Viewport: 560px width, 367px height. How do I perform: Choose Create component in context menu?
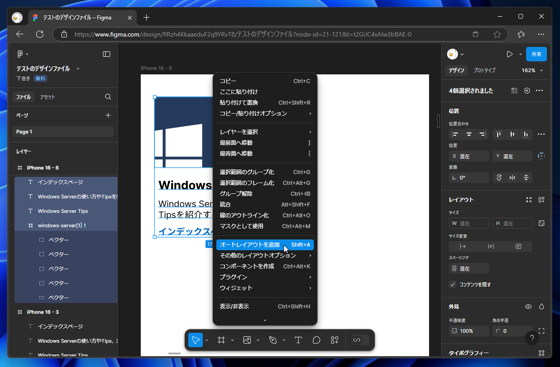click(x=265, y=266)
